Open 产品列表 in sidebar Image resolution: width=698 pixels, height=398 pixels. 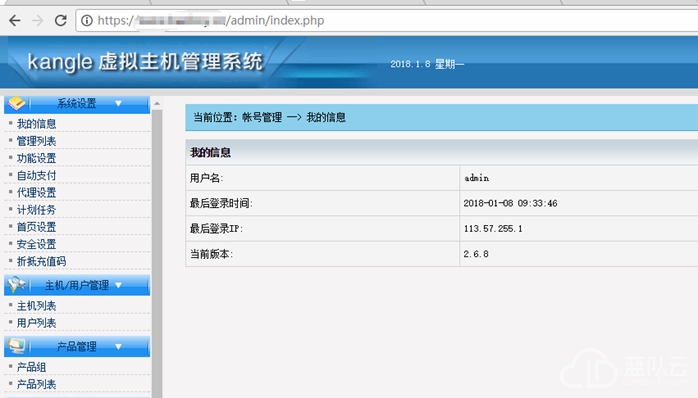37,384
